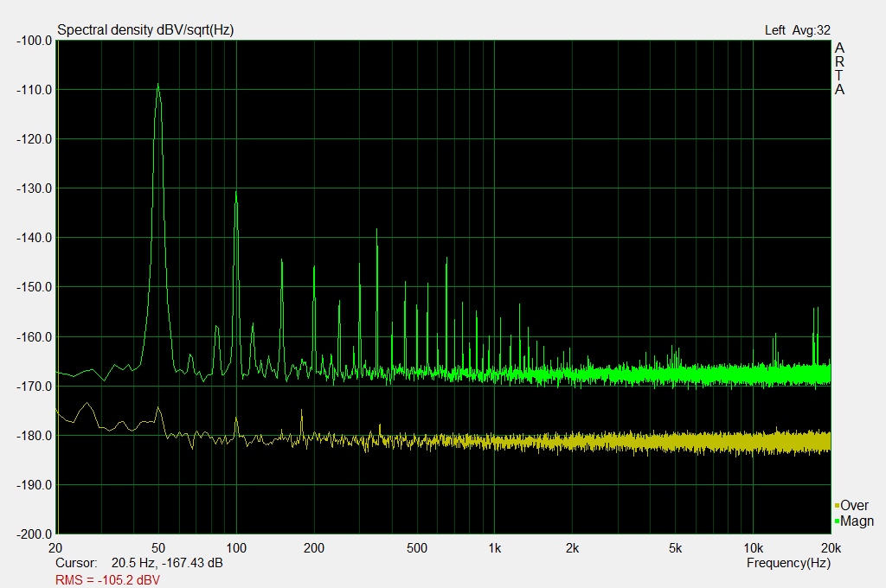Click the 50 frequency axis label

(158, 548)
